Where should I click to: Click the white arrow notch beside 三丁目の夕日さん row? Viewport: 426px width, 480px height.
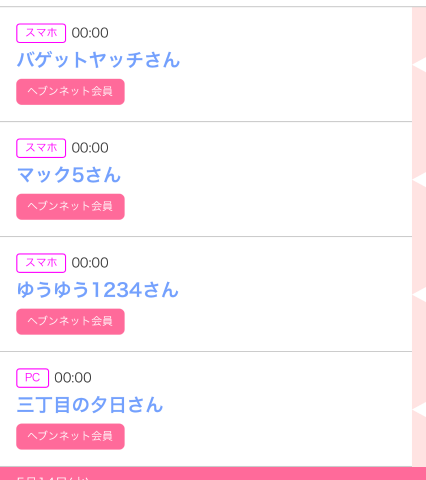coord(419,410)
